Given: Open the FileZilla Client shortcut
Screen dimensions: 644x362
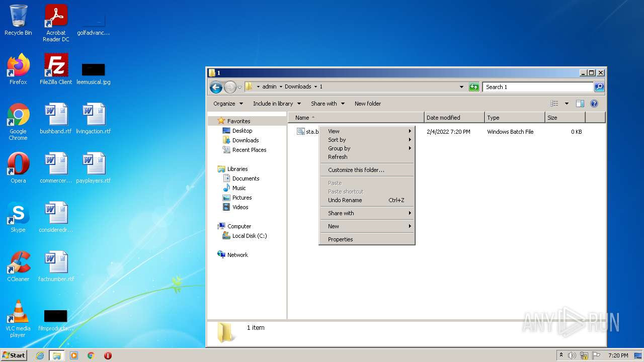Looking at the screenshot, I should [x=56, y=69].
